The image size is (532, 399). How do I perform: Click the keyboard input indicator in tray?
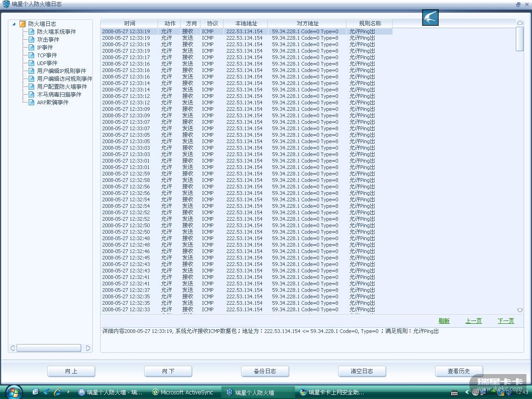[454, 393]
